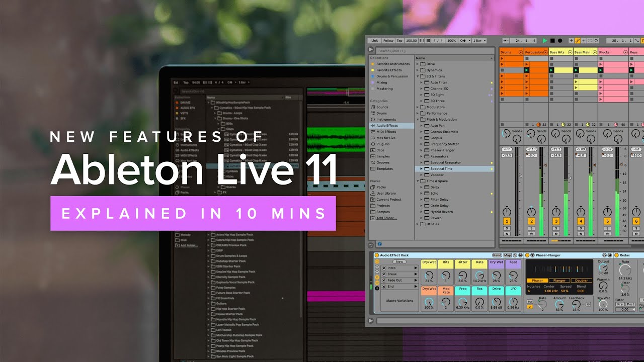644x362 pixels.
Task: Click the Link button
Action: pyautogui.click(x=374, y=40)
